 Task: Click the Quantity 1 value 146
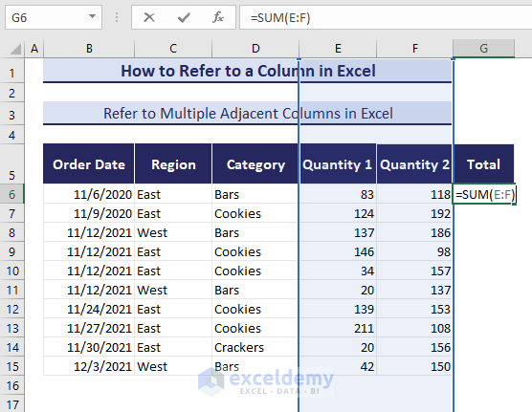tap(338, 251)
